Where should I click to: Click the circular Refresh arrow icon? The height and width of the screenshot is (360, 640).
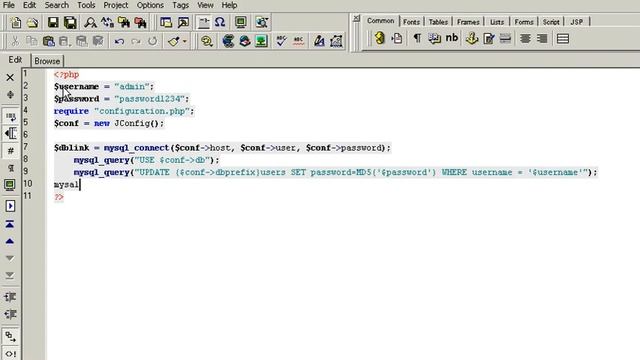pyautogui.click(x=153, y=41)
